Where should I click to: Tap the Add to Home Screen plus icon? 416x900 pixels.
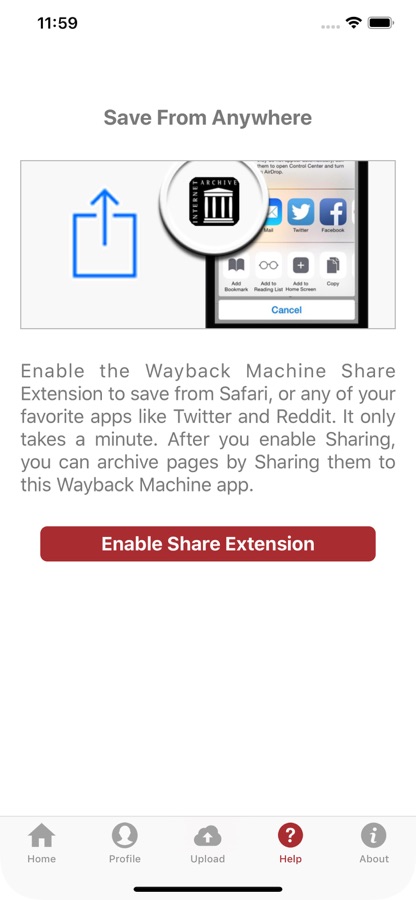pyautogui.click(x=301, y=265)
